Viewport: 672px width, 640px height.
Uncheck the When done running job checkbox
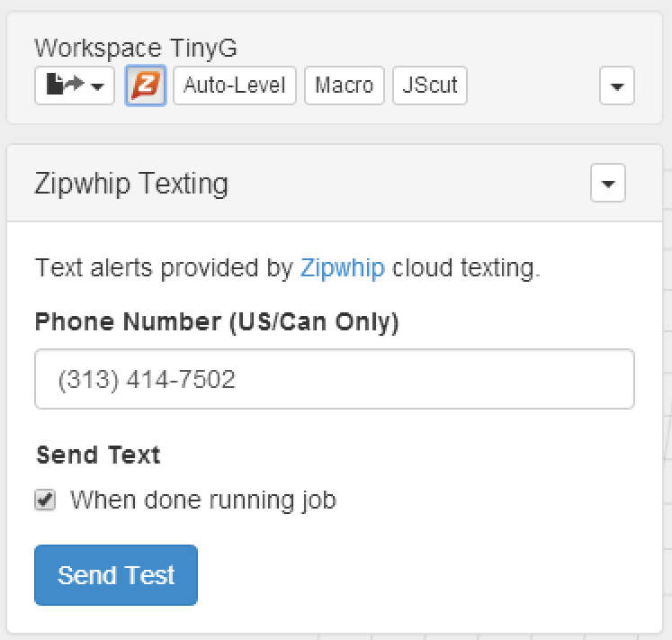[x=45, y=500]
